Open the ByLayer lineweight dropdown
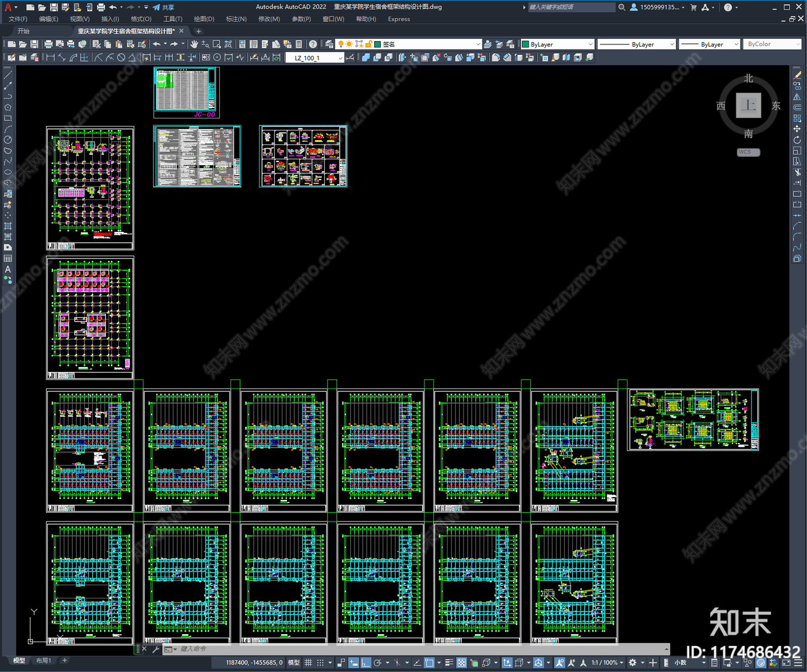 (709, 44)
